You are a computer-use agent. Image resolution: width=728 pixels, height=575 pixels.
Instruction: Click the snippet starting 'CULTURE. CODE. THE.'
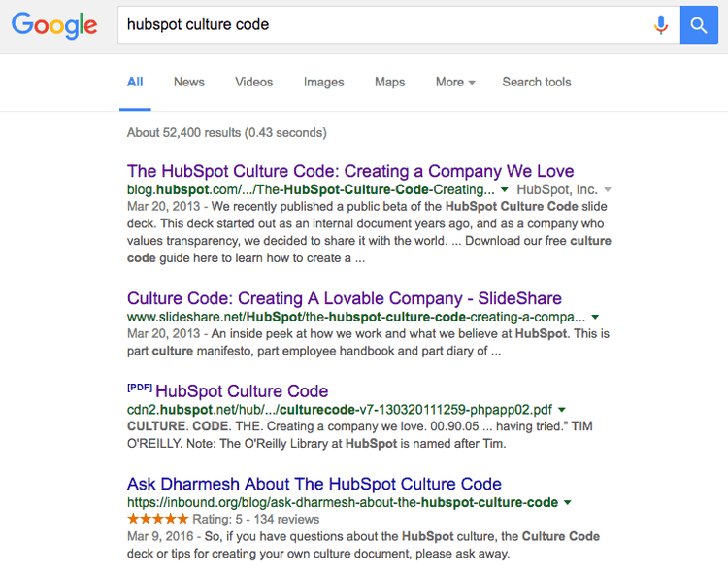click(360, 435)
